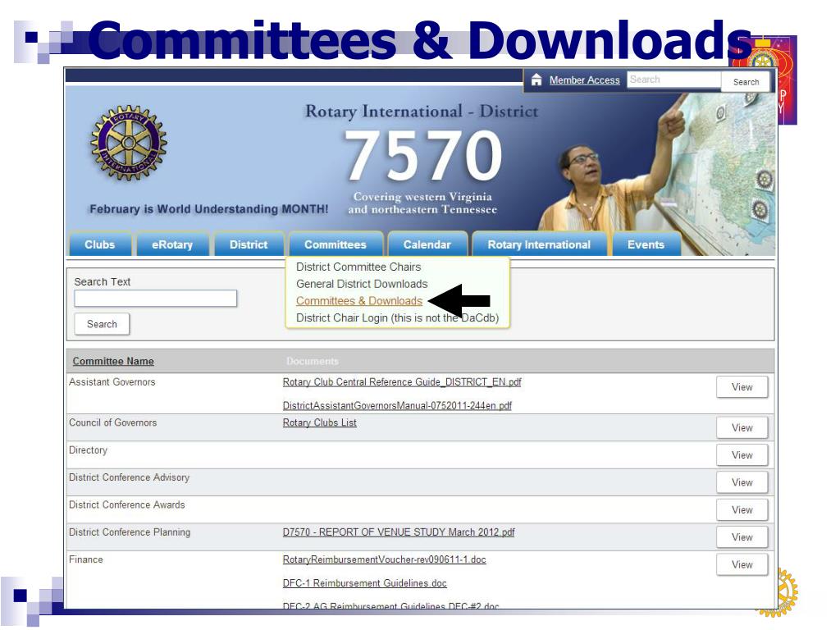This screenshot has height=630, width=840.
Task: Open the Rotary International tab
Action: click(x=539, y=244)
